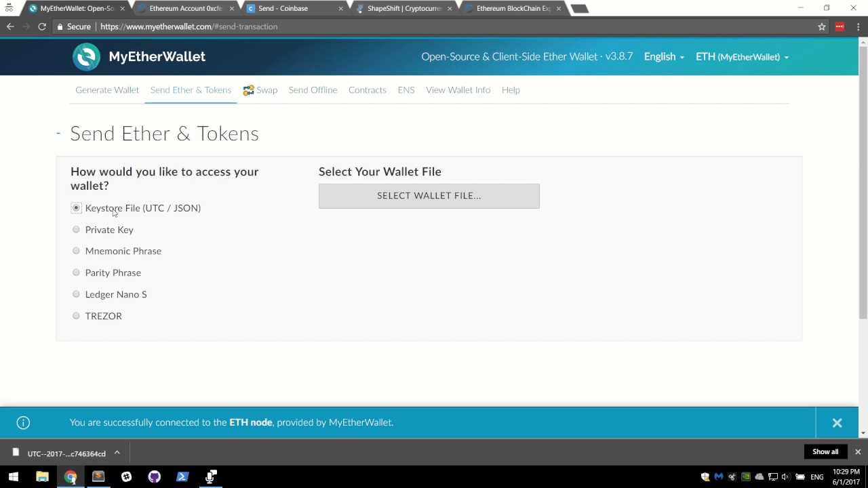The image size is (868, 488).
Task: Collapse Send Ether & Tokens section
Action: tap(58, 133)
